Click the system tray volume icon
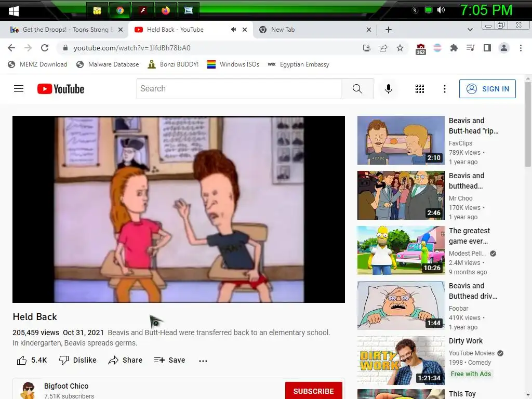Image resolution: width=532 pixels, height=399 pixels. pyautogui.click(x=441, y=10)
